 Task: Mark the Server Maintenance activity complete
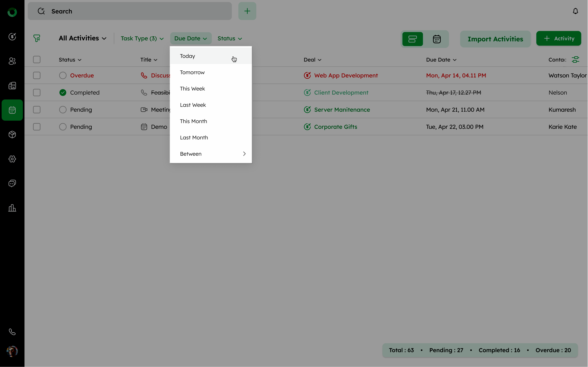coord(63,110)
